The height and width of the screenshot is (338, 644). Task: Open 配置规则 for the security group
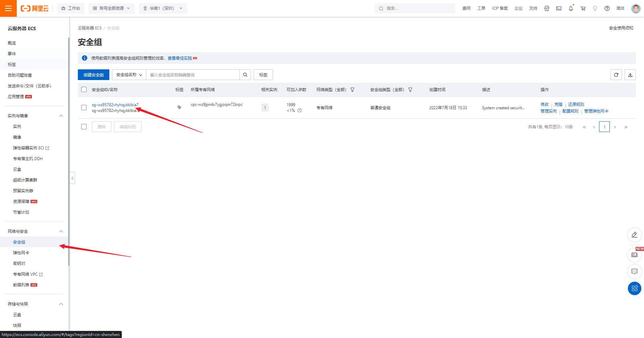[x=570, y=111]
